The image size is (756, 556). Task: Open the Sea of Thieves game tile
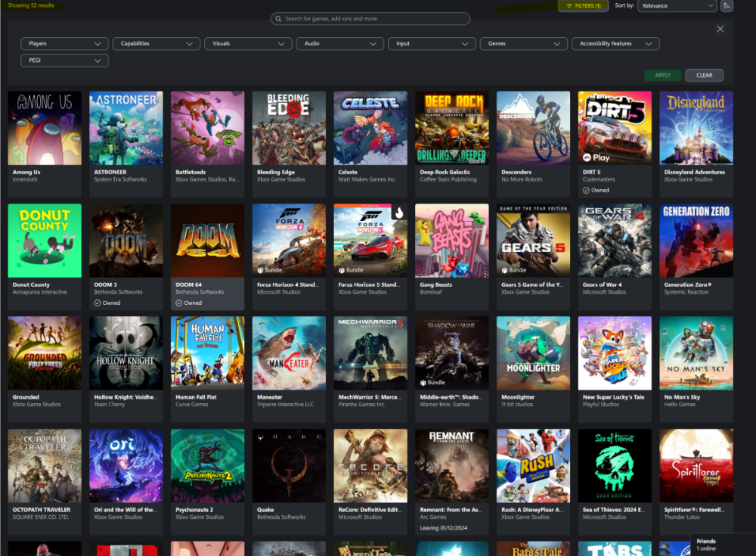click(615, 466)
